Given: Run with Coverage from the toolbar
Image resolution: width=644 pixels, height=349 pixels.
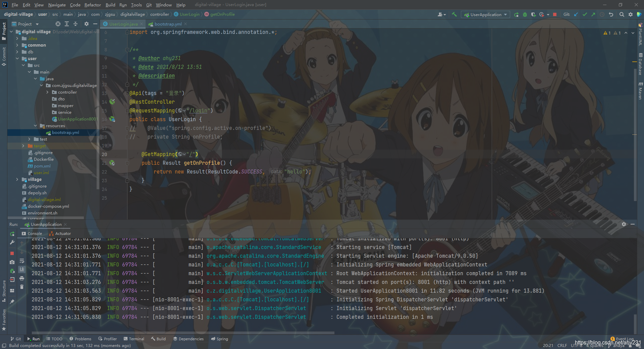Looking at the screenshot, I should pyautogui.click(x=533, y=14).
